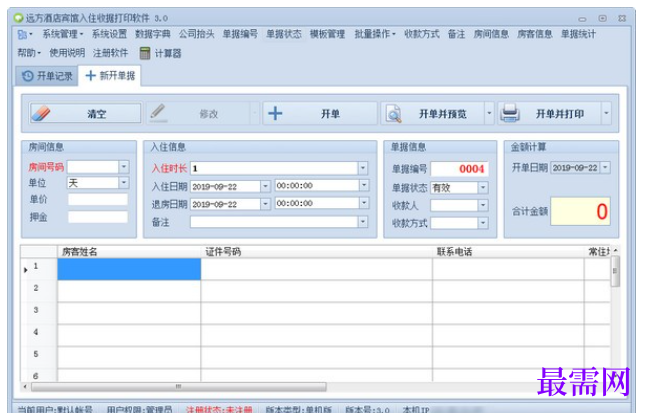Viewport: 649px width, 413px height.
Task: Expand the 开单并打印 dropdown arrow
Action: (606, 113)
